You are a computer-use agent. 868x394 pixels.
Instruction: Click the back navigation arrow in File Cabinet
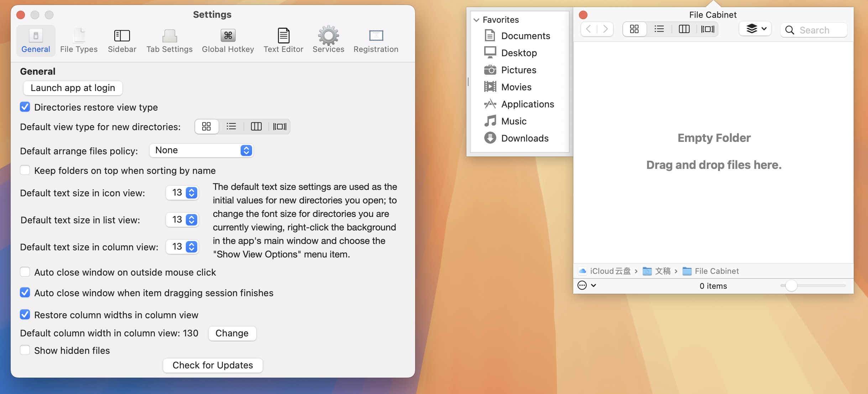click(589, 29)
